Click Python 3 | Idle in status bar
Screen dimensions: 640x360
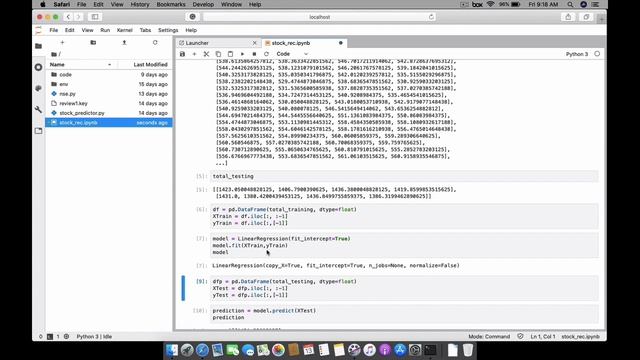coord(94,337)
